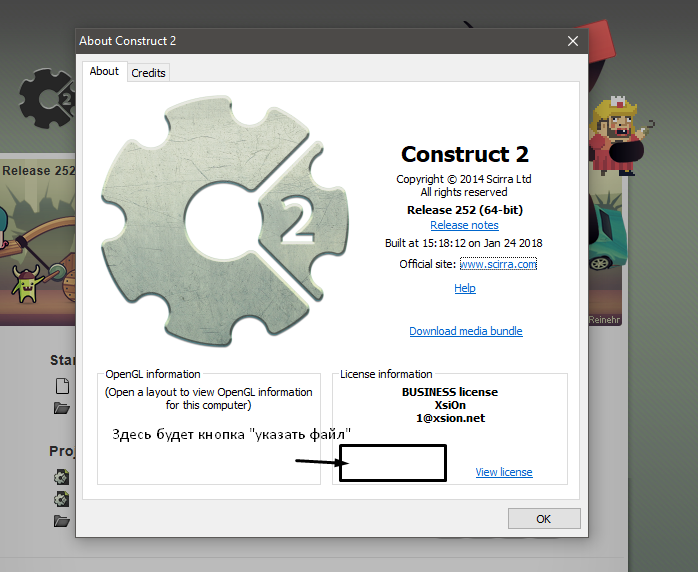This screenshot has width=698, height=572.
Task: Click the folder icon below the project list
Action: (62, 521)
